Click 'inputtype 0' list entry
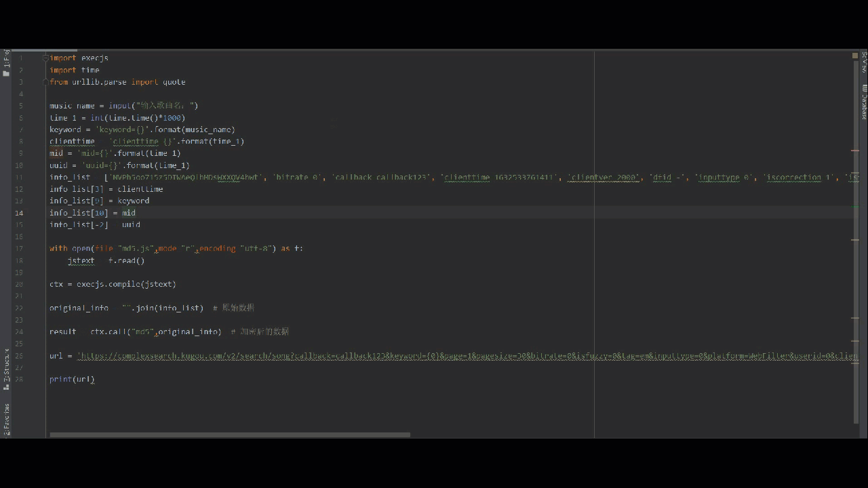The image size is (868, 488). click(724, 178)
